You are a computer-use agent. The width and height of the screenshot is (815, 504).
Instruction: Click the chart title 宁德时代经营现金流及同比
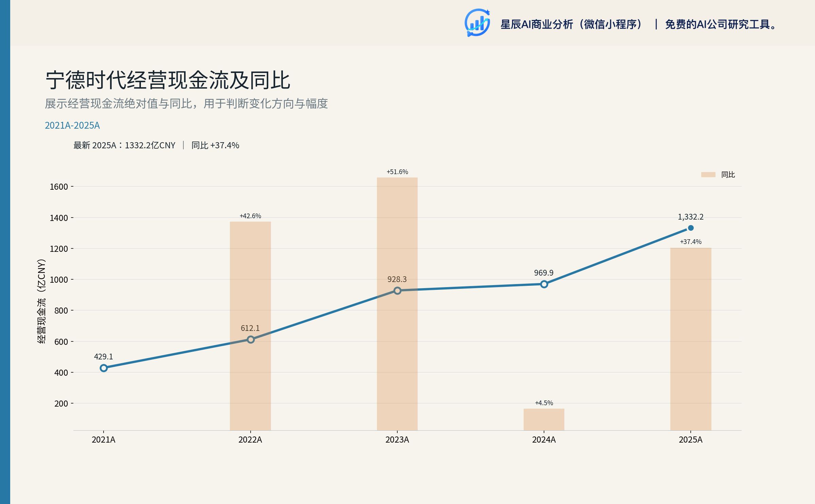click(168, 80)
